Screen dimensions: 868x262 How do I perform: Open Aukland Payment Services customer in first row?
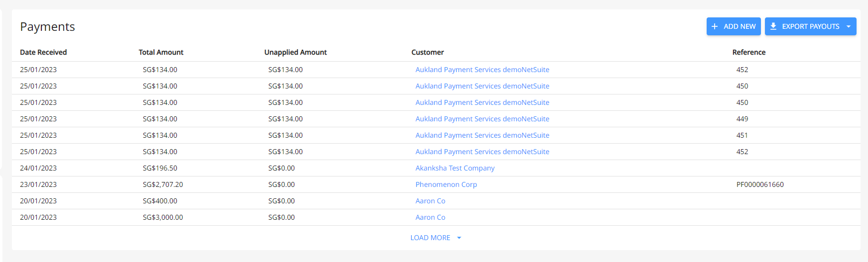tap(482, 70)
